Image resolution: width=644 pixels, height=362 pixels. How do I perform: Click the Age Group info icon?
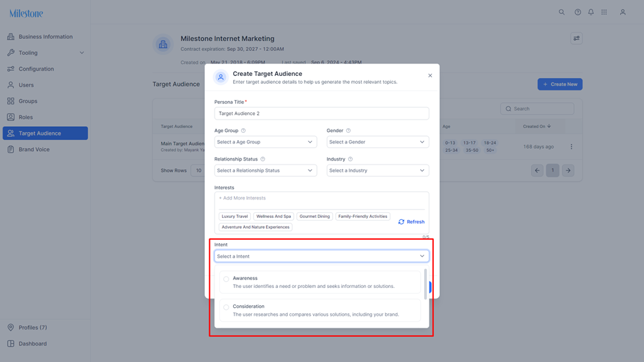tap(243, 131)
